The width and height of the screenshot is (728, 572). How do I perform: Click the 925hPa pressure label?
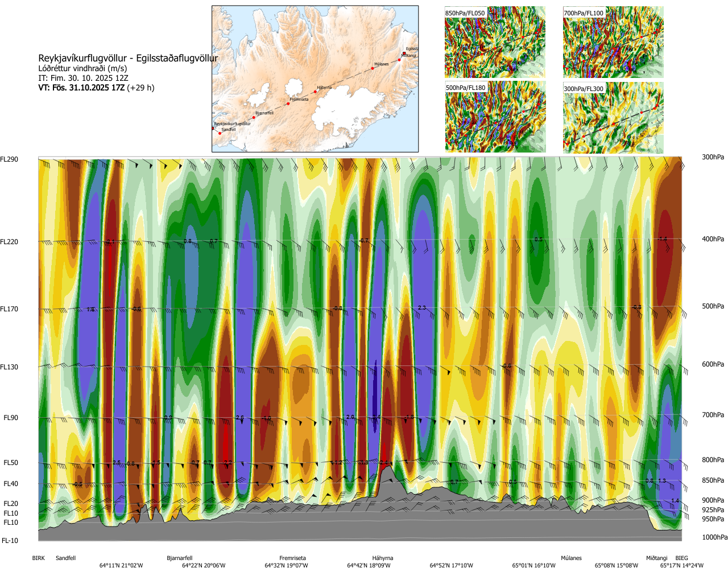click(x=713, y=510)
